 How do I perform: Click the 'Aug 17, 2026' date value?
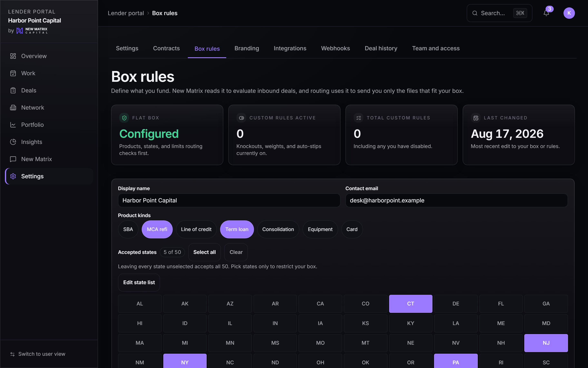pyautogui.click(x=507, y=134)
